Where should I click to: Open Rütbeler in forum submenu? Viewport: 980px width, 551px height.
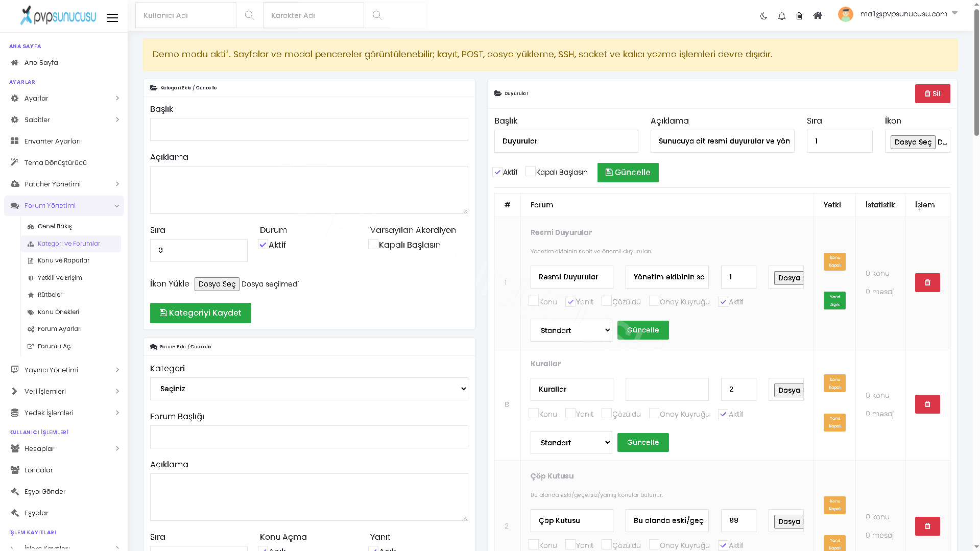[50, 295]
